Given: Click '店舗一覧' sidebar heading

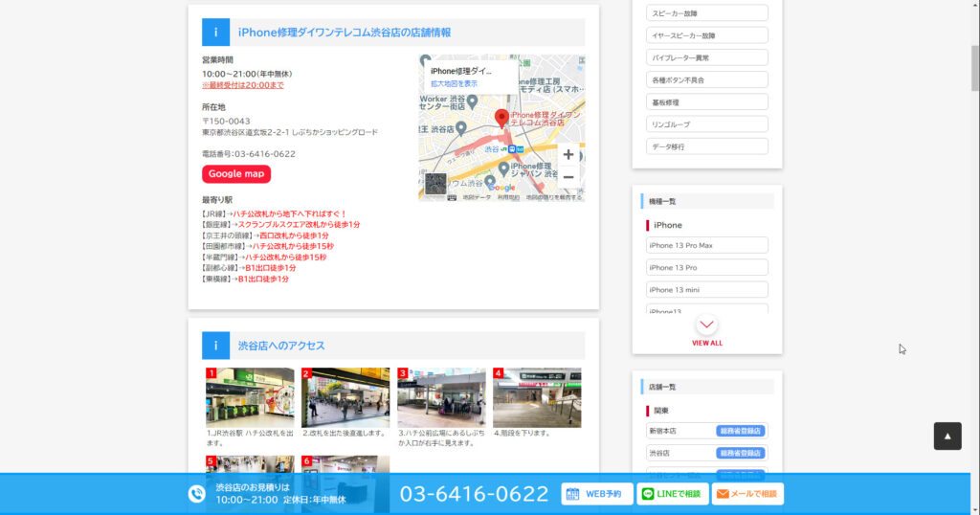Looking at the screenshot, I should (662, 387).
